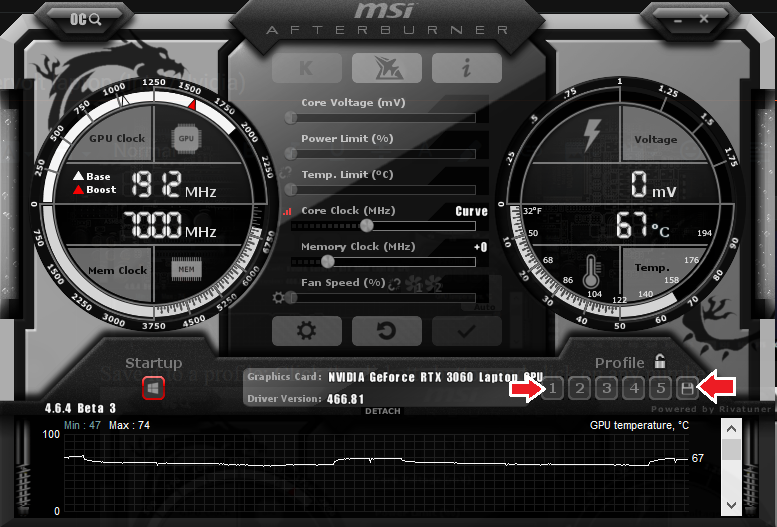Click the thermometer temperature icon
This screenshot has width=777, height=527.
(x=591, y=272)
